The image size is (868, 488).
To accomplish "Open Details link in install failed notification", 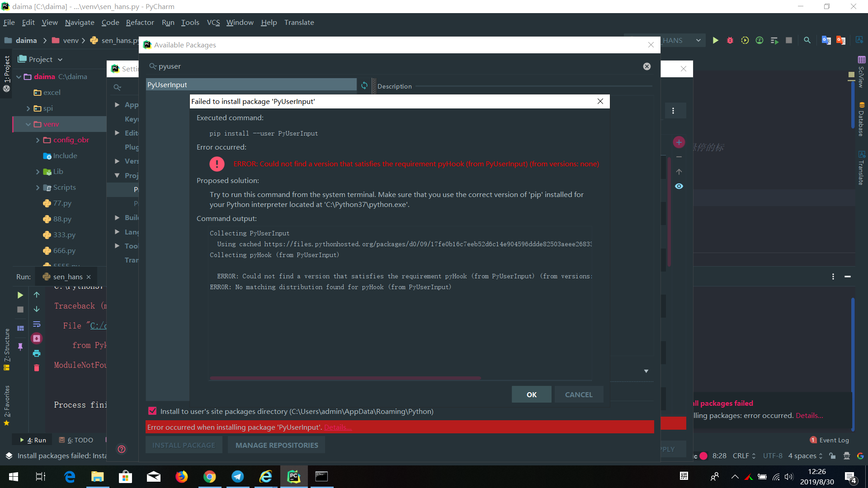I will pos(809,416).
